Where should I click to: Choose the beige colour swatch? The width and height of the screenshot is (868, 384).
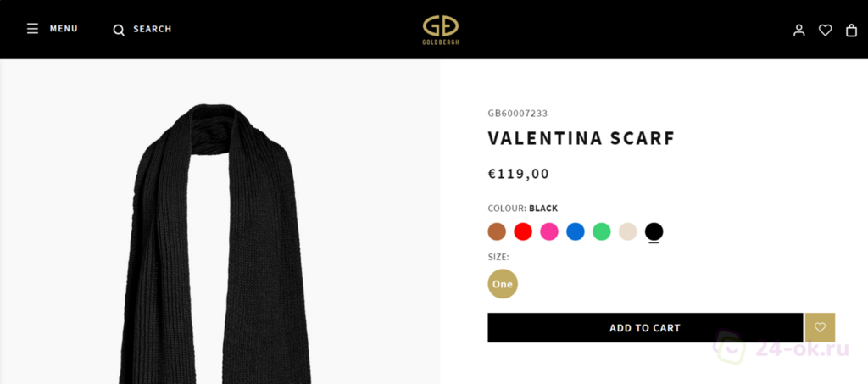(628, 231)
